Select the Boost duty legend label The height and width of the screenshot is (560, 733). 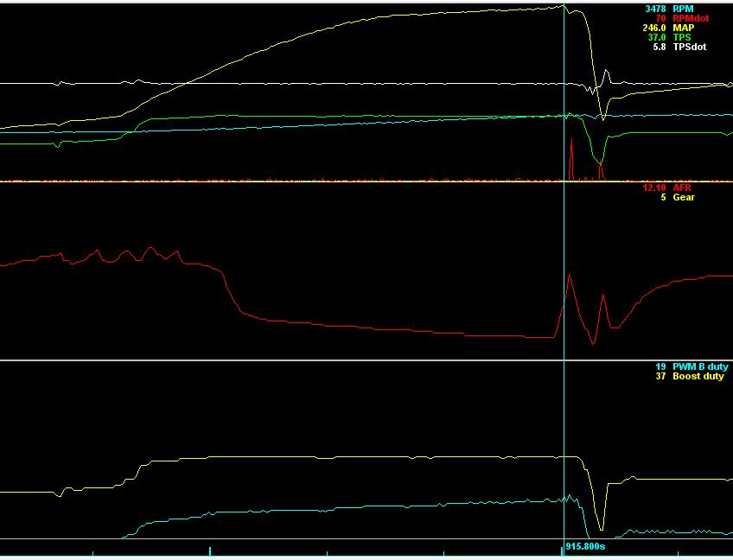(x=698, y=376)
